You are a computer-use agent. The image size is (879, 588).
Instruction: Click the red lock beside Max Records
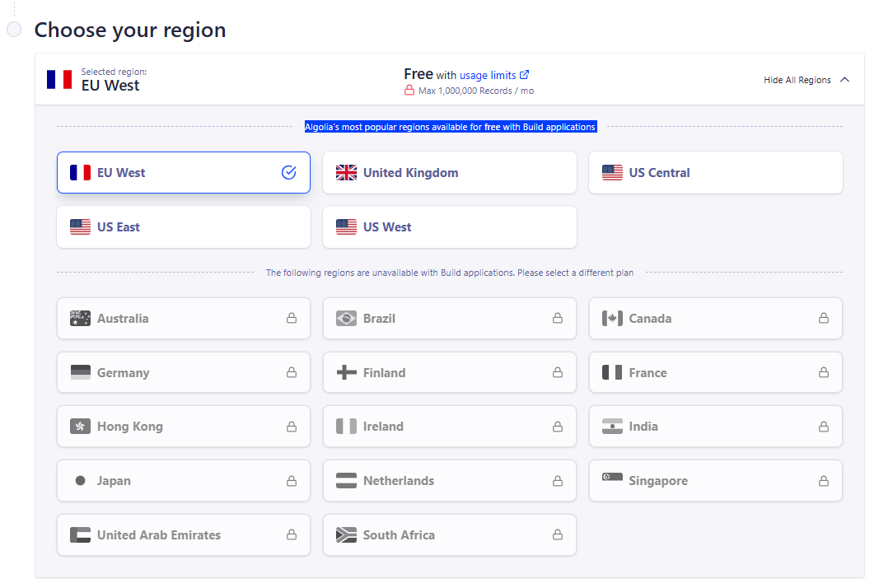tap(409, 91)
